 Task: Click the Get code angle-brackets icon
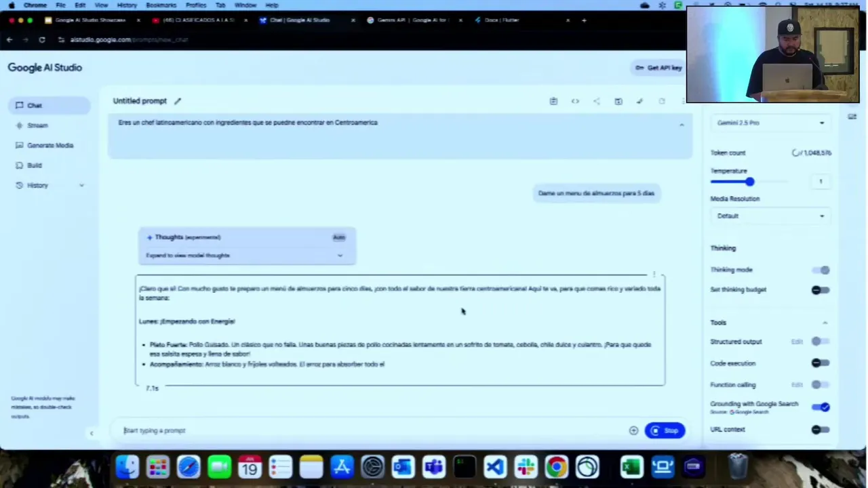coord(575,101)
